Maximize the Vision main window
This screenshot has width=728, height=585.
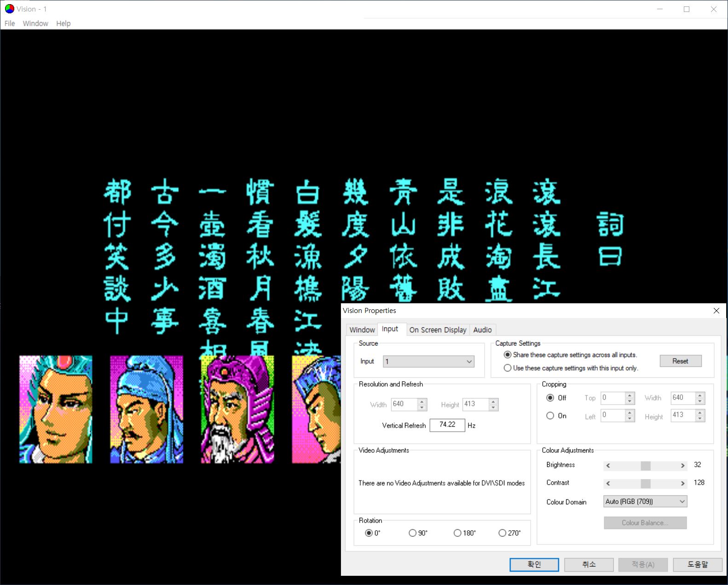(x=687, y=9)
